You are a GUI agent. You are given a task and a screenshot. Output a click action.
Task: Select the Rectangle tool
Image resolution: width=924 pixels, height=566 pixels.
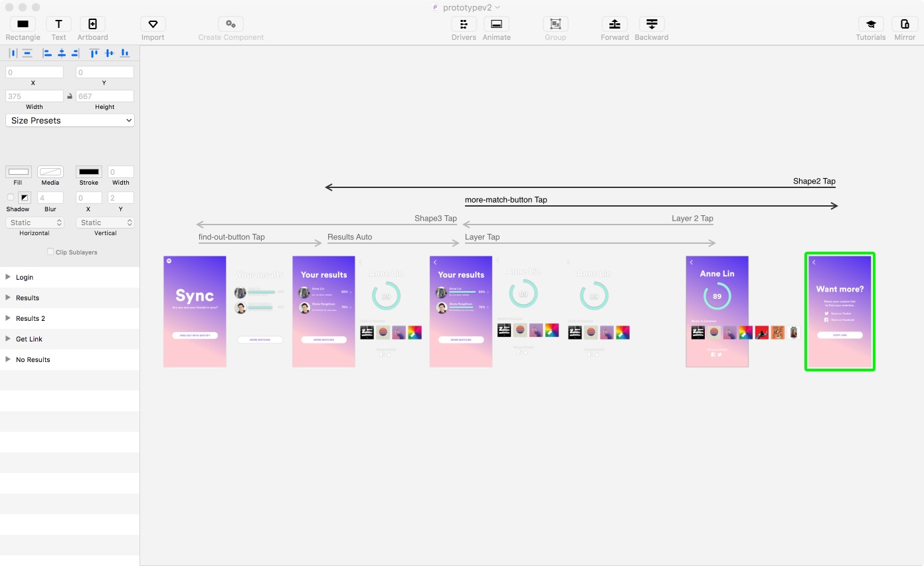click(x=23, y=24)
